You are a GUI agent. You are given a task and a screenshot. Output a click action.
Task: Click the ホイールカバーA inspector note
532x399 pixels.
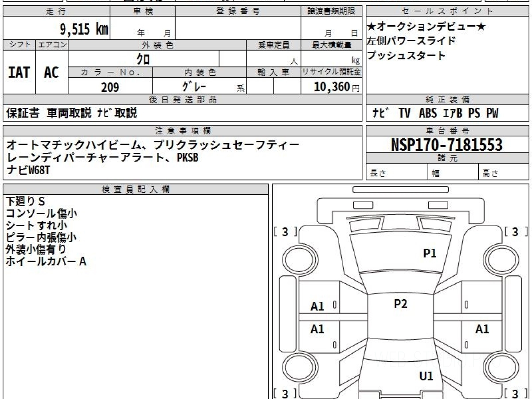[x=46, y=261]
